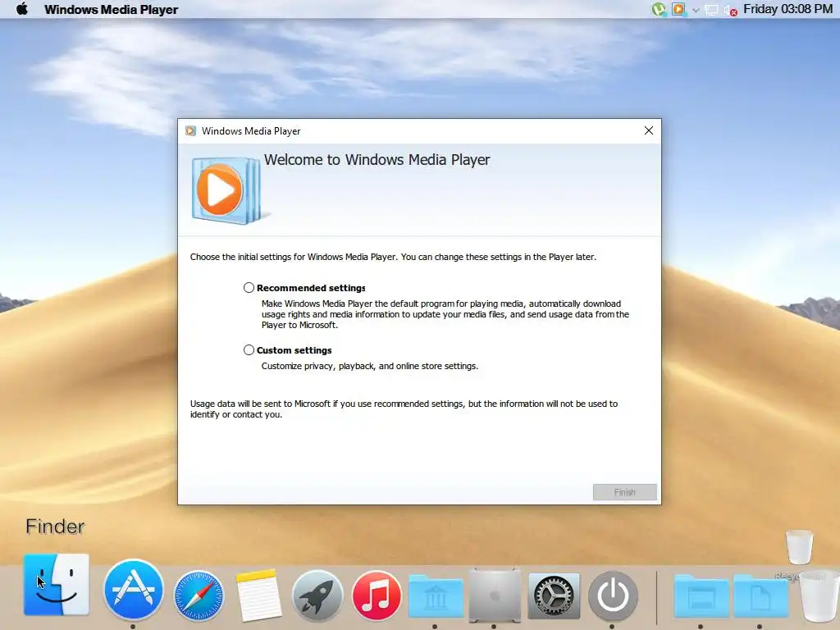Viewport: 840px width, 630px height.
Task: Open the Apple logo menu
Action: [x=22, y=9]
